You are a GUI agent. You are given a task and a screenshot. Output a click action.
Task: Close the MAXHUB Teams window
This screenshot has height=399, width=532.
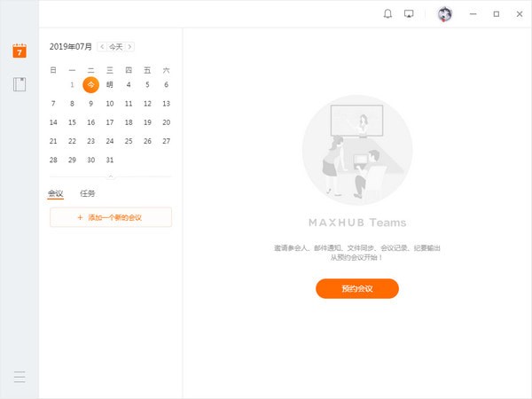520,14
